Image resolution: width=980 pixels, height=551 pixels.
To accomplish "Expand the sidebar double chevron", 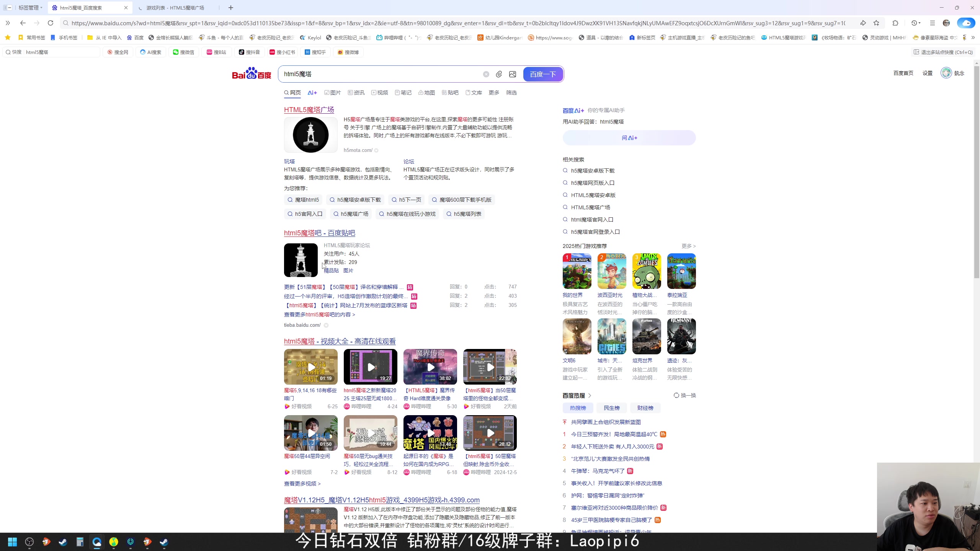I will (x=8, y=23).
